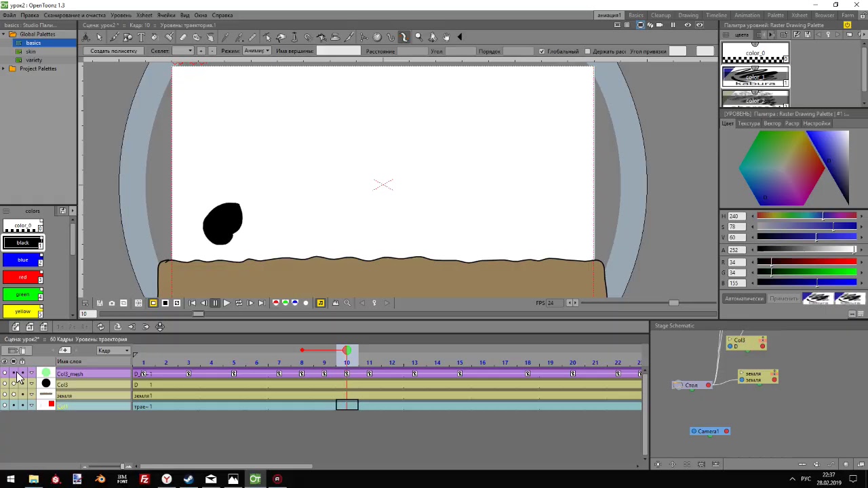The image size is (868, 488).
Task: Toggle preview visibility of Col3_mesh layer
Action: pyautogui.click(x=5, y=373)
